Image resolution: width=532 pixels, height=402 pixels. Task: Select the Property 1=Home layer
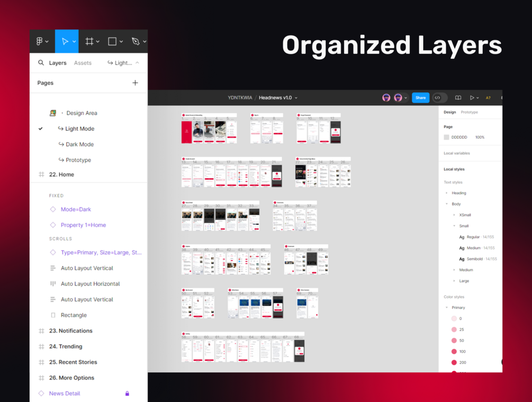point(84,225)
